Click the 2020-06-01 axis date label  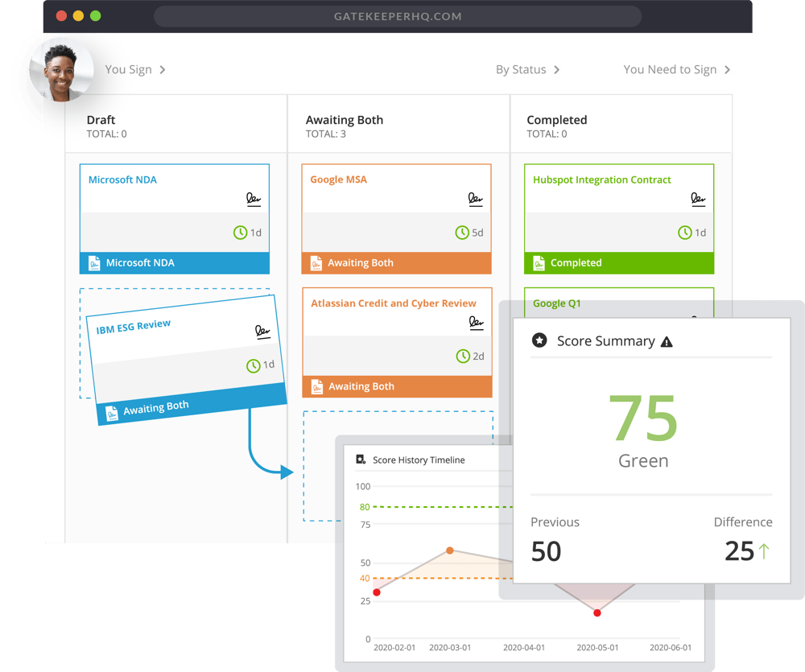671,648
